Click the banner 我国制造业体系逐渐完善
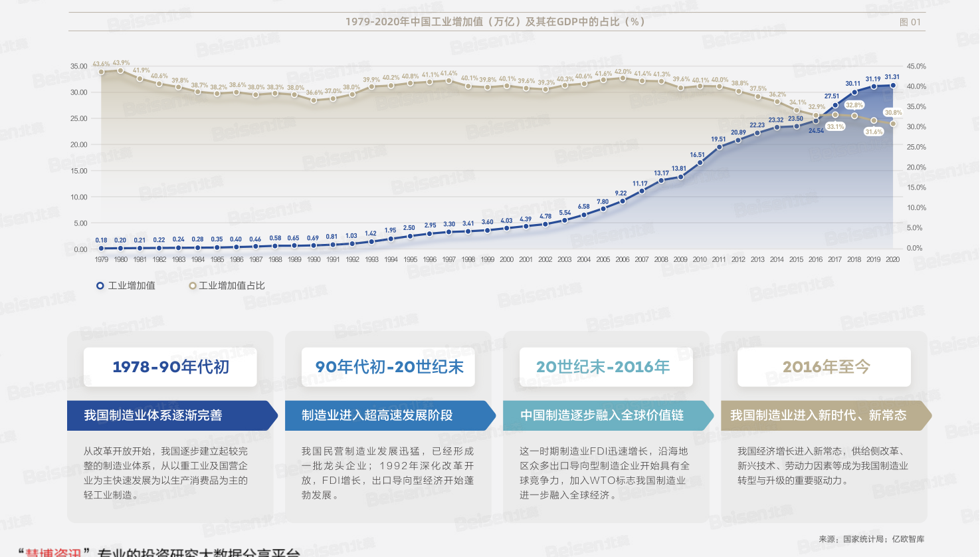 pos(172,415)
